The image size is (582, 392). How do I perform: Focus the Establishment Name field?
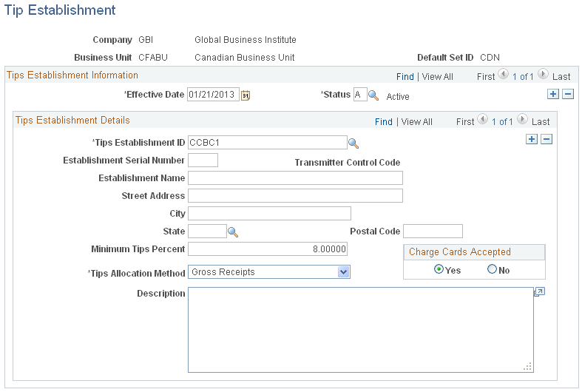point(295,178)
